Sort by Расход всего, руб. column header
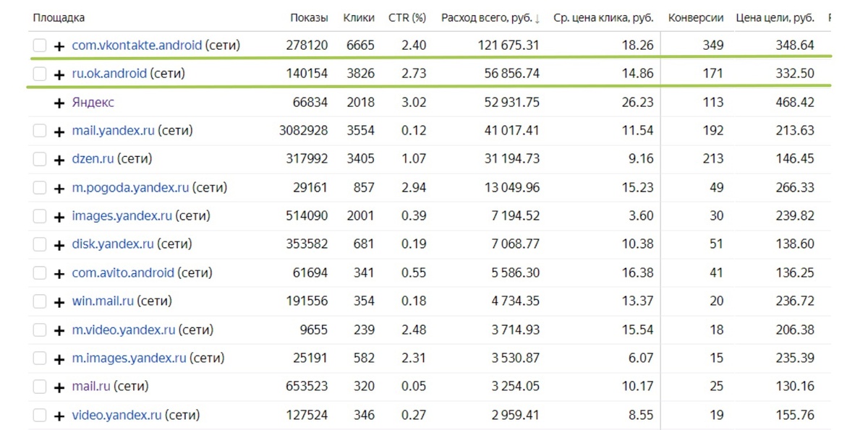The height and width of the screenshot is (430, 868). [x=486, y=17]
